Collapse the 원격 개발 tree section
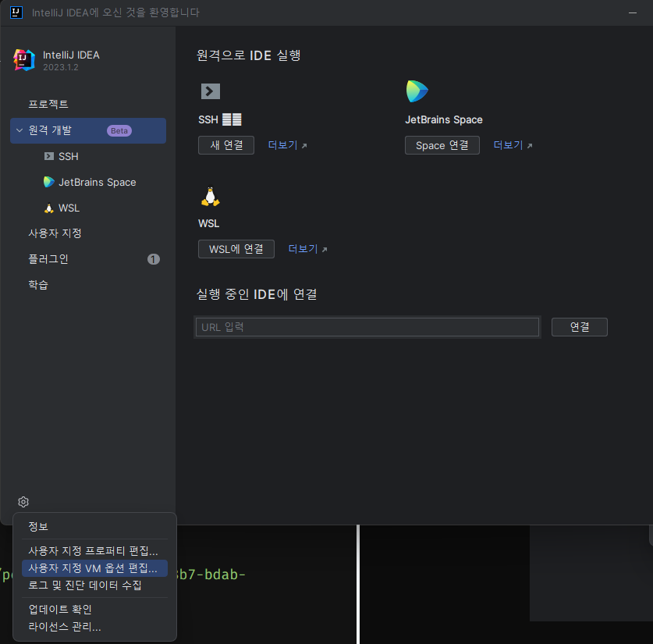 tap(20, 130)
